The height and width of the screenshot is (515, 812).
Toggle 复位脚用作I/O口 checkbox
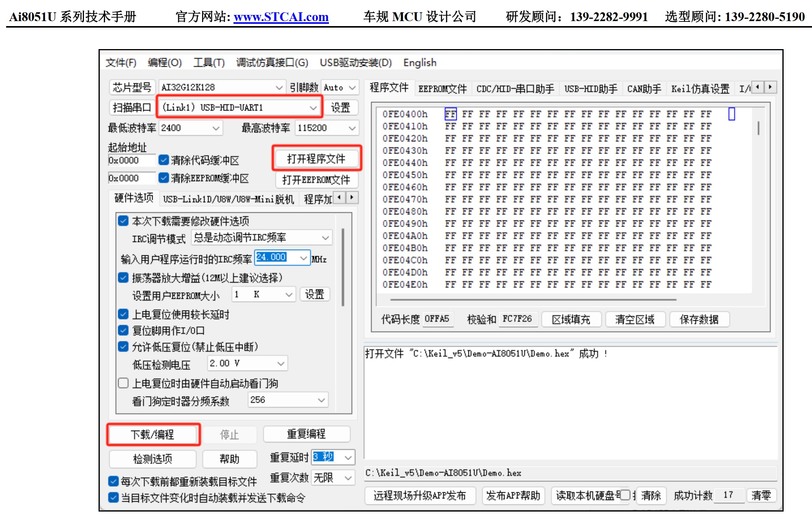[123, 330]
